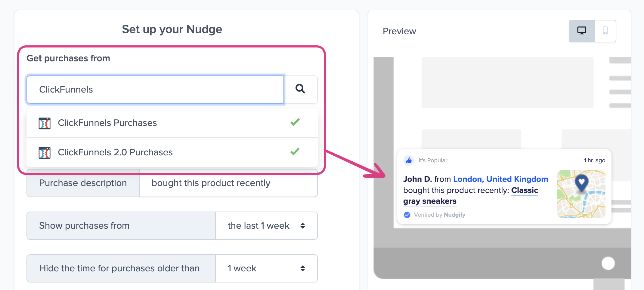644x290 pixels.
Task: Click the ClickFunnels 2.0 logo icon
Action: pyautogui.click(x=45, y=153)
